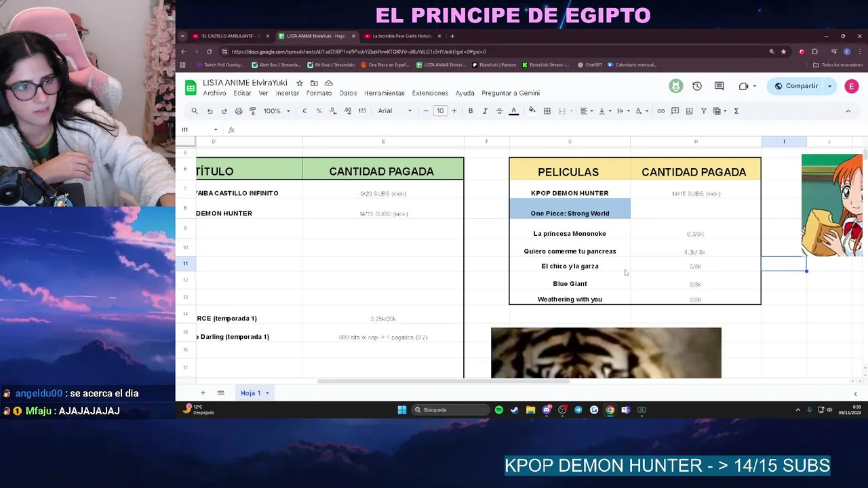
Task: Open the Formato menu
Action: click(x=319, y=93)
